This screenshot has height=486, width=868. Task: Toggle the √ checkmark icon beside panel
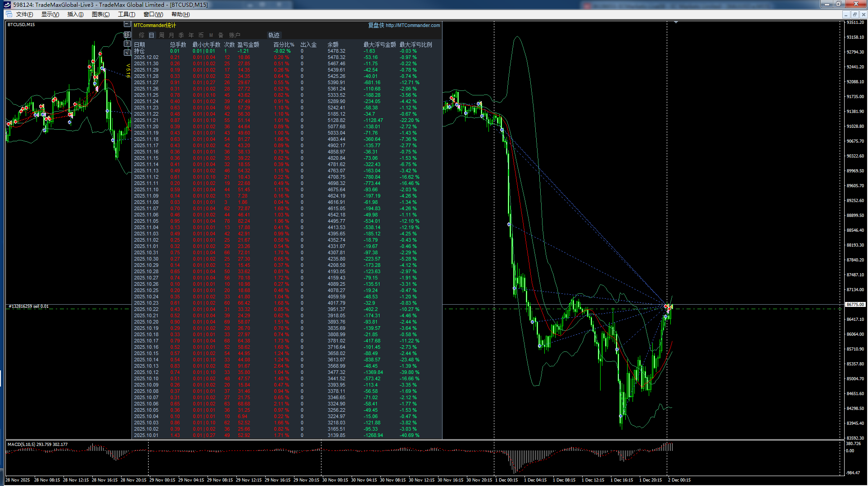pos(127,53)
